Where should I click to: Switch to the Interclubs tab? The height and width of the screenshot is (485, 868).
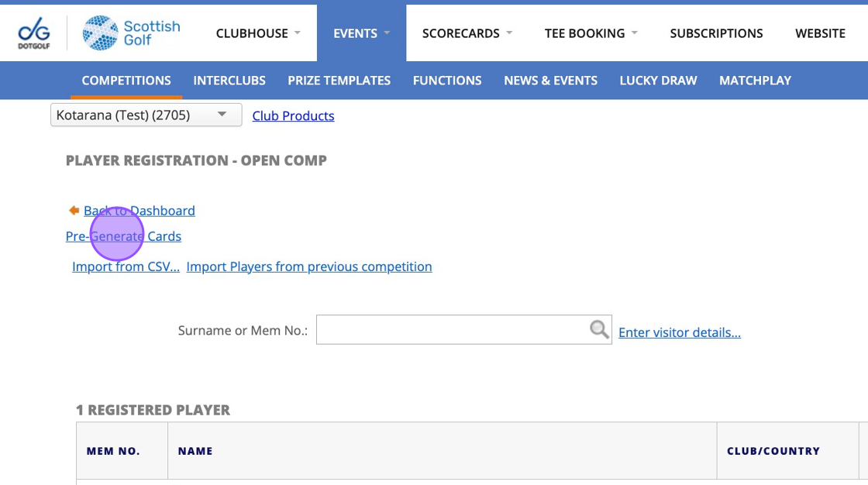click(229, 81)
